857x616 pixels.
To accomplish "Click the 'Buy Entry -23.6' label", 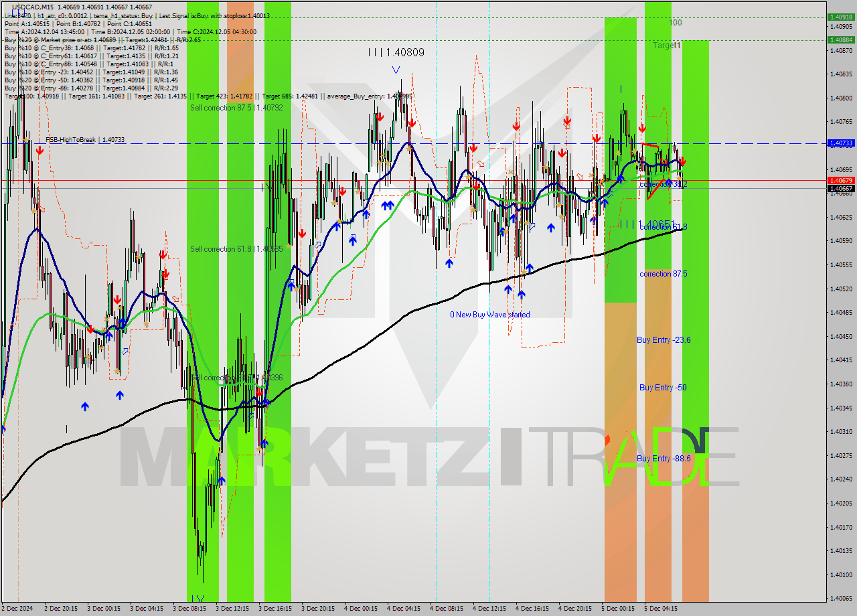I will 664,340.
